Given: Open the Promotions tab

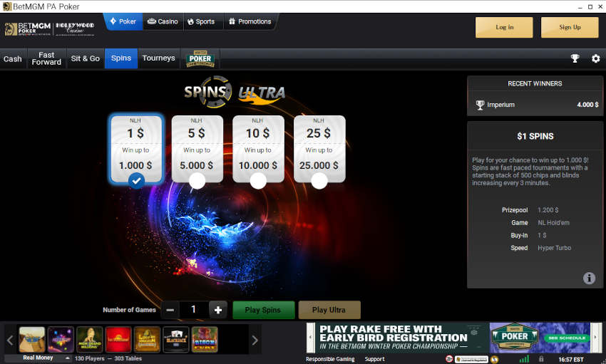Looking at the screenshot, I should click(x=250, y=21).
